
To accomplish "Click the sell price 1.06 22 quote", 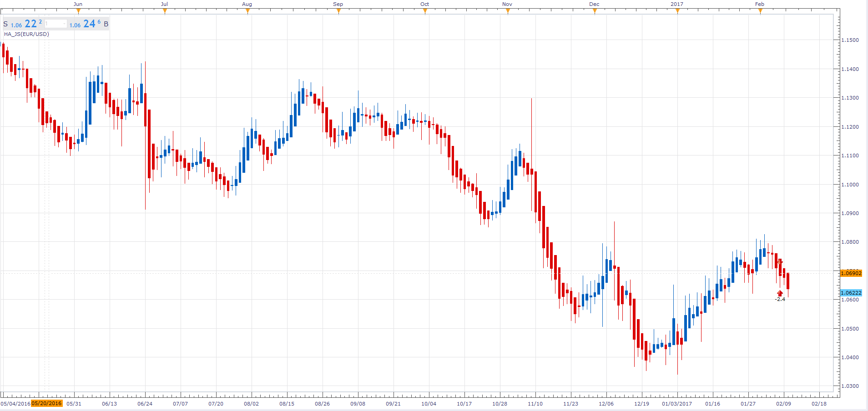I will tap(26, 24).
